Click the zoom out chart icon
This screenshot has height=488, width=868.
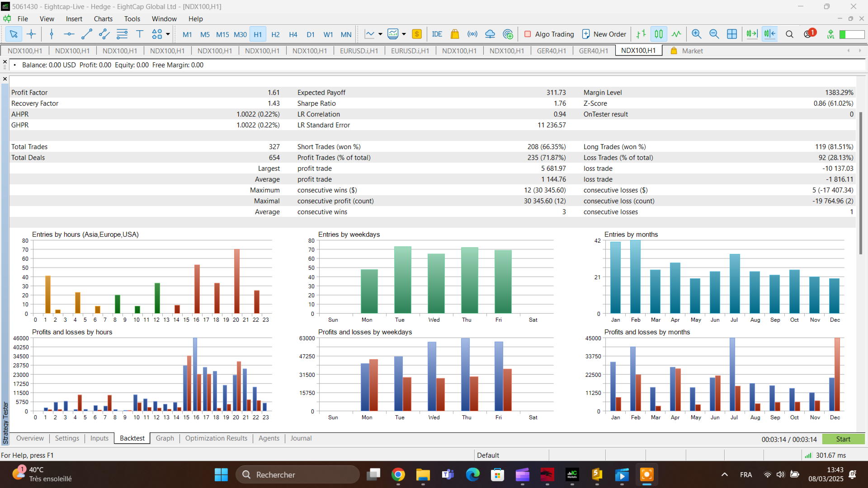pos(714,34)
